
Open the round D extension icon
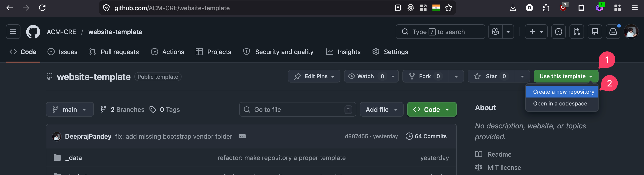tap(529, 8)
